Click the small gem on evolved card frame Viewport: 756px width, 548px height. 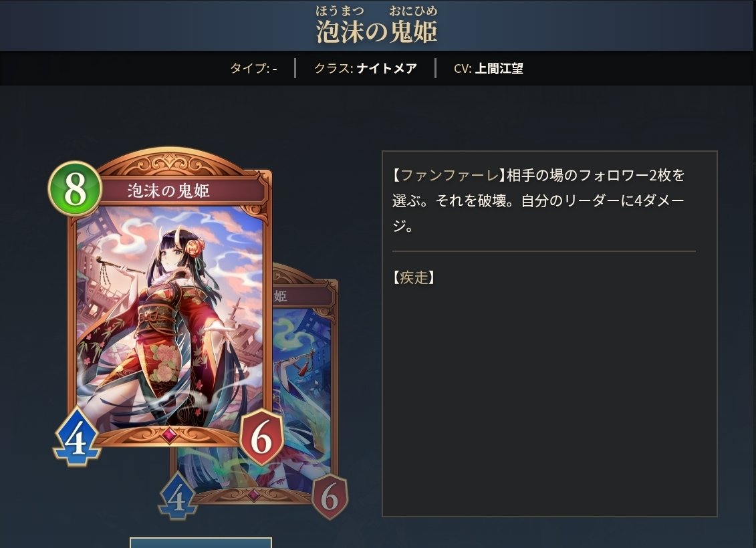[253, 495]
